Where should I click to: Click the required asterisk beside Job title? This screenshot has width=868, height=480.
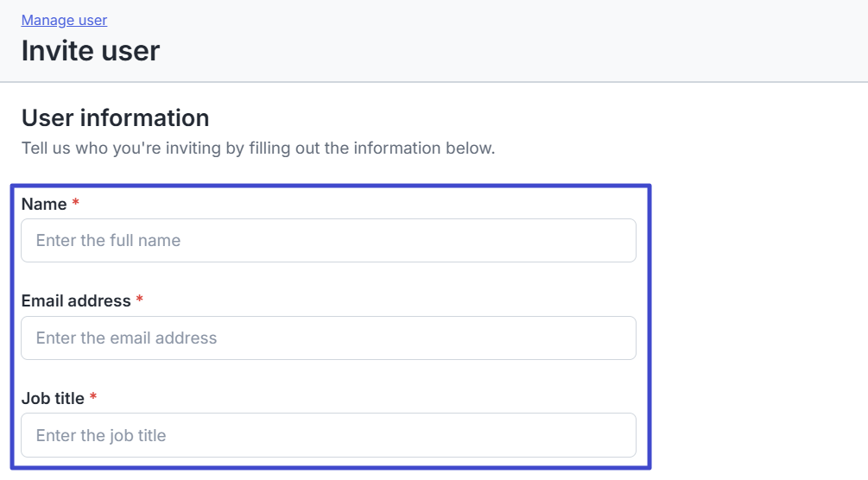point(93,398)
